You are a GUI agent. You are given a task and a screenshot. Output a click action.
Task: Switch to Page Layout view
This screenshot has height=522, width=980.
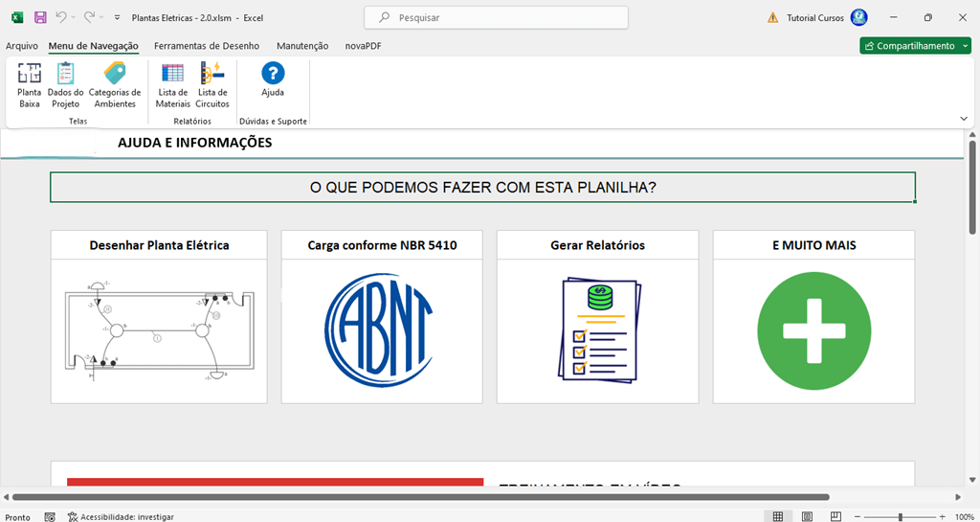(807, 516)
